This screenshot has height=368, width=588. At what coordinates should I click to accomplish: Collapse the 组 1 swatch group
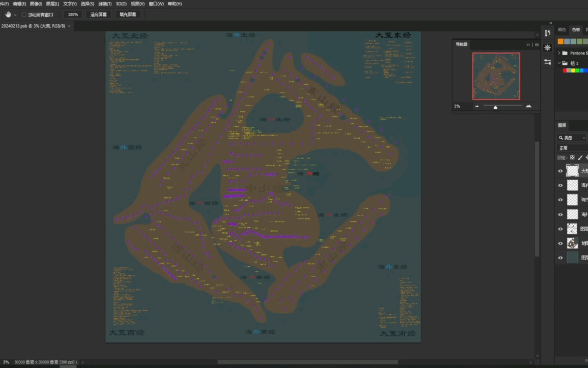click(x=559, y=63)
